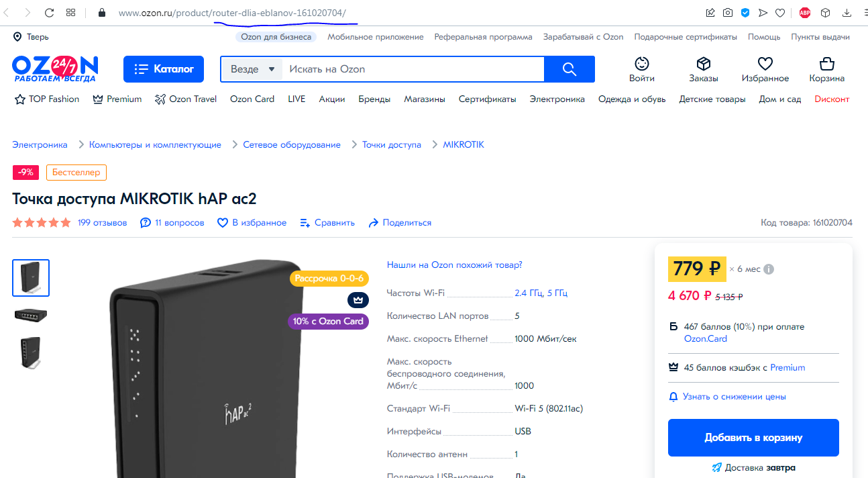This screenshot has width=868, height=478.
Task: Open the Ozon Card menu item
Action: tap(252, 99)
